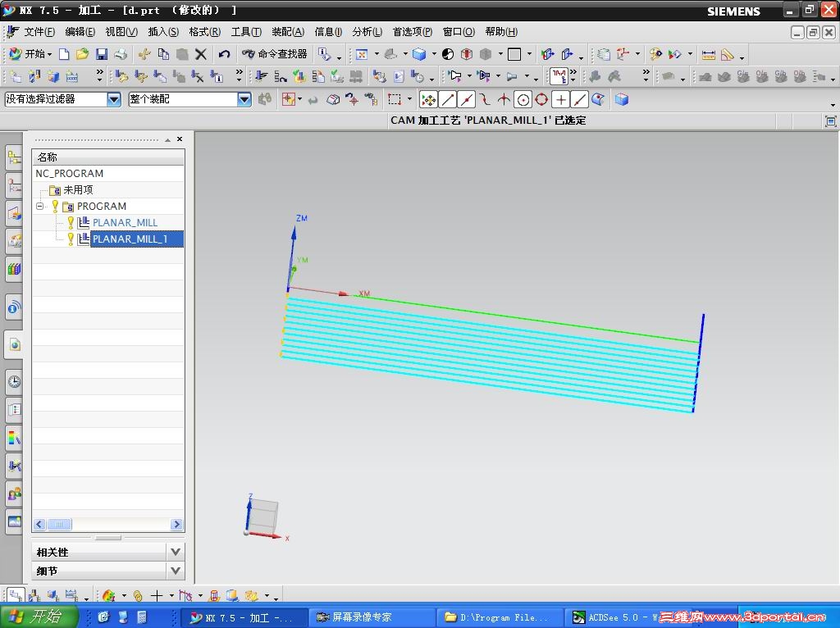Toggle the snap Intersection option
This screenshot has height=628, width=840.
point(504,99)
